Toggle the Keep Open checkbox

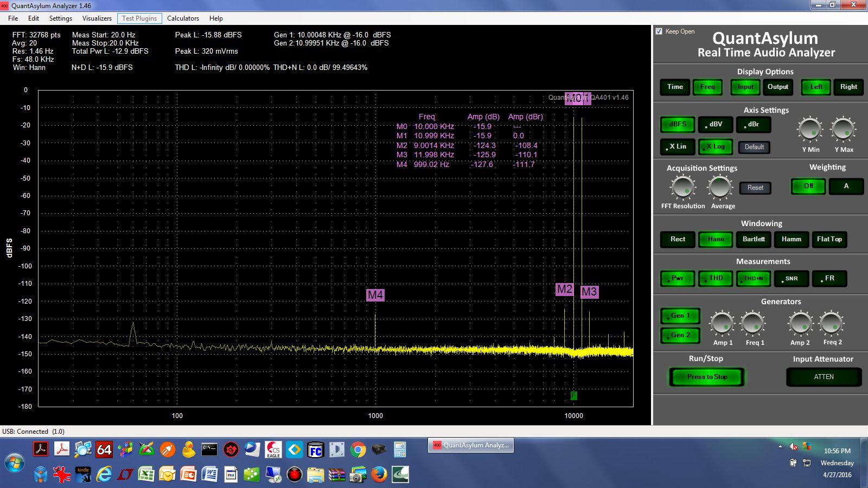(x=659, y=31)
